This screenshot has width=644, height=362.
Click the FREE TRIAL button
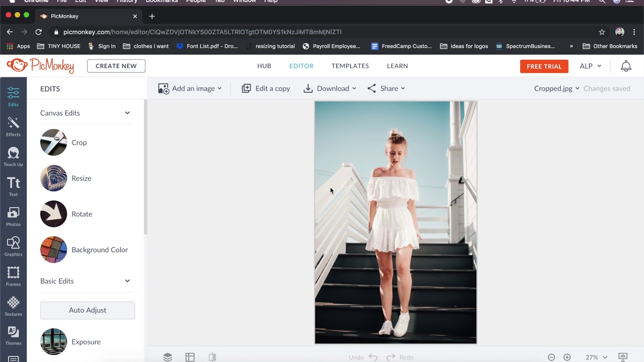[x=544, y=66]
